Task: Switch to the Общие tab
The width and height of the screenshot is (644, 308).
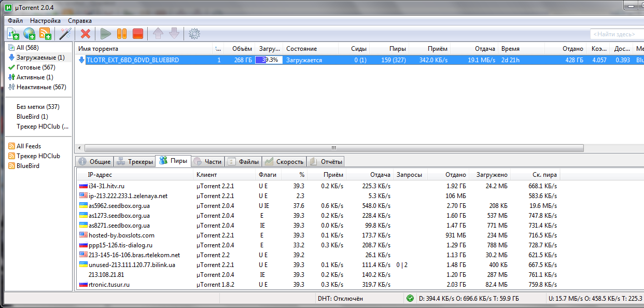Action: coord(94,162)
